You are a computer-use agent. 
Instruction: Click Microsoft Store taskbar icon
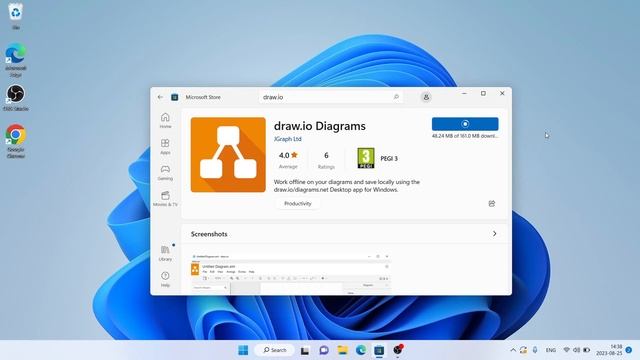(379, 350)
